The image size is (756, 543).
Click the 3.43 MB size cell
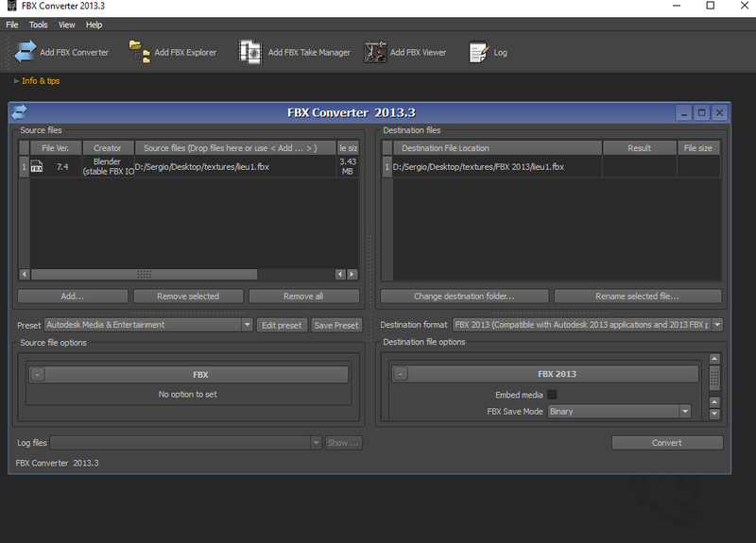(x=348, y=166)
